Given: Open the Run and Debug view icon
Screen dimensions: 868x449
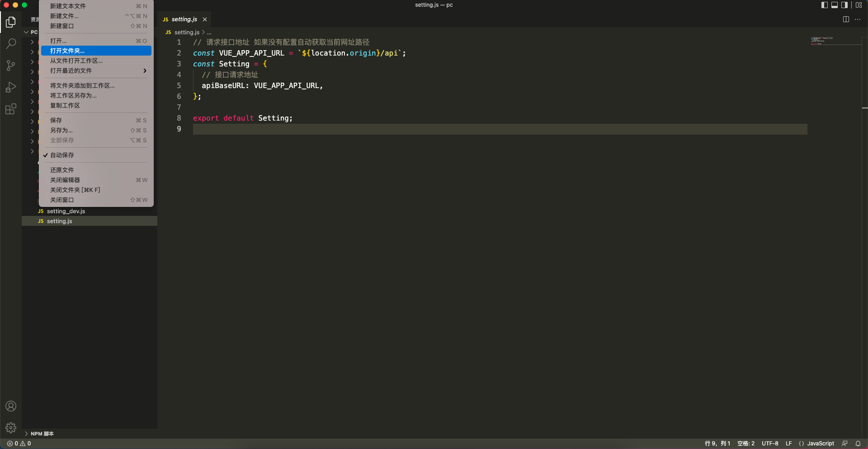Looking at the screenshot, I should pos(11,87).
